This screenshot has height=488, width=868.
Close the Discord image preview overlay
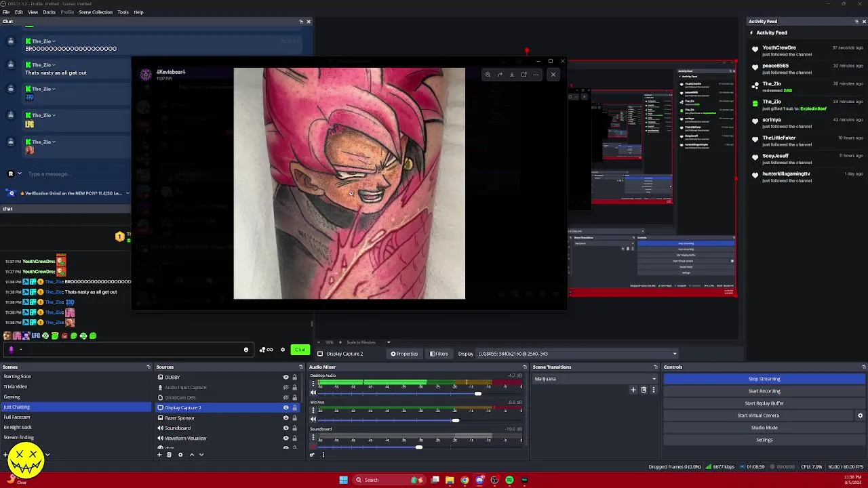click(553, 75)
